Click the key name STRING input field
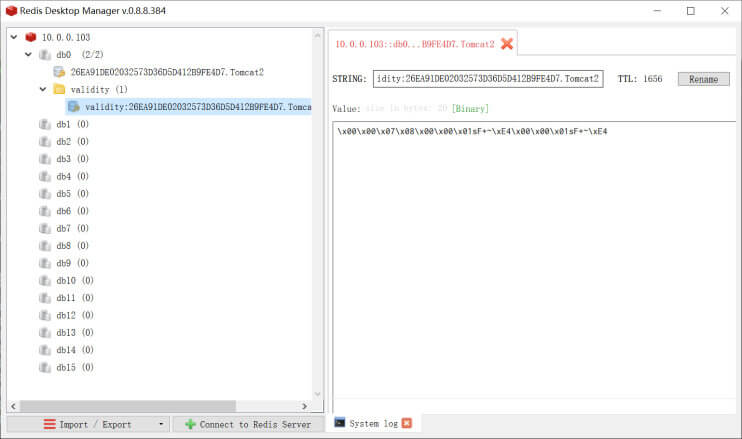Viewport: 742px width, 439px height. 488,79
